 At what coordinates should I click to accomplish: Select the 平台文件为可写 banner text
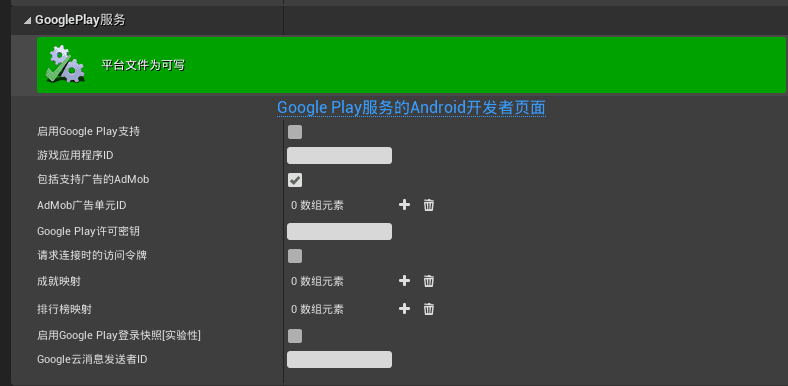click(x=143, y=65)
